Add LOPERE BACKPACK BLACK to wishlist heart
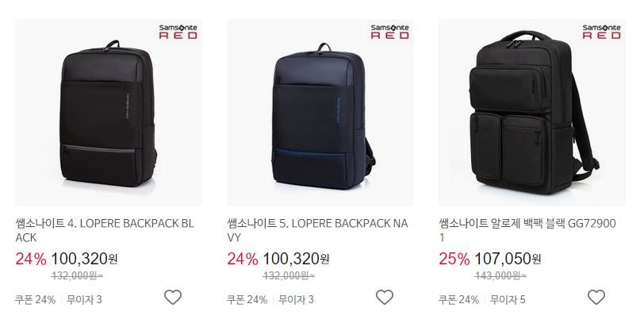This screenshot has width=644, height=327. (x=173, y=298)
